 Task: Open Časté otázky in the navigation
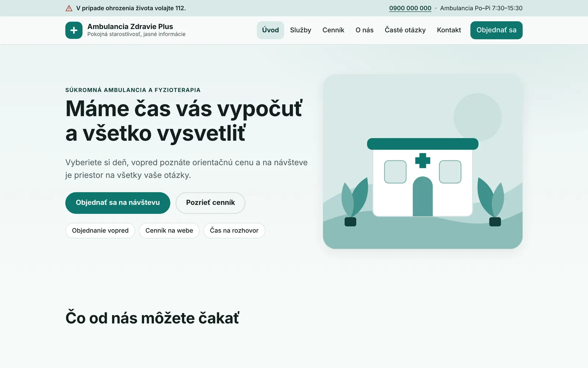[405, 30]
